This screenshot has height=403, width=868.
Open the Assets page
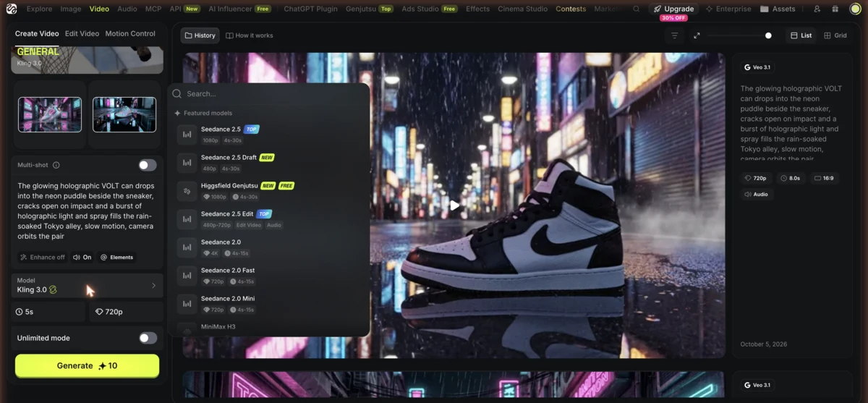[x=778, y=9]
